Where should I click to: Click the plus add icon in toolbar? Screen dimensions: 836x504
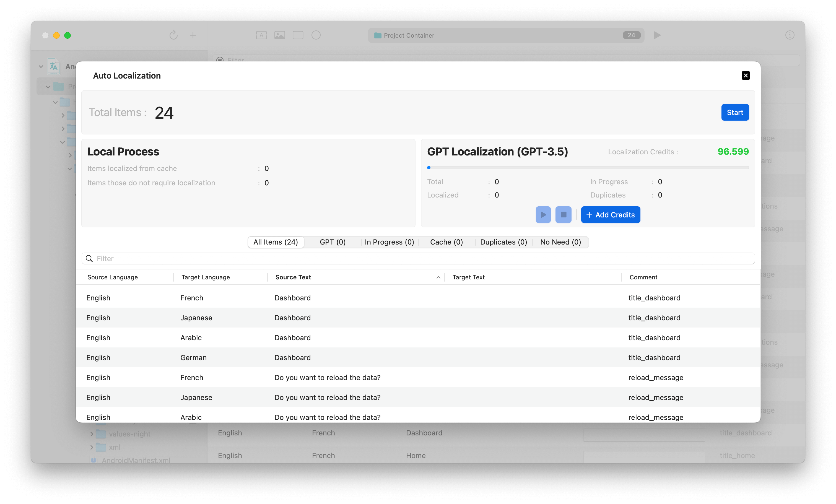tap(193, 35)
